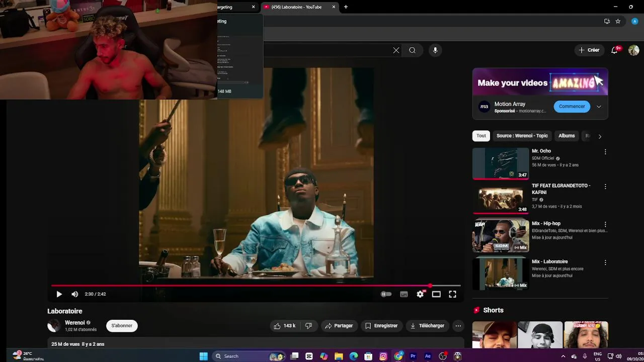
Task: Open volume control in system tray
Action: pyautogui.click(x=618, y=356)
